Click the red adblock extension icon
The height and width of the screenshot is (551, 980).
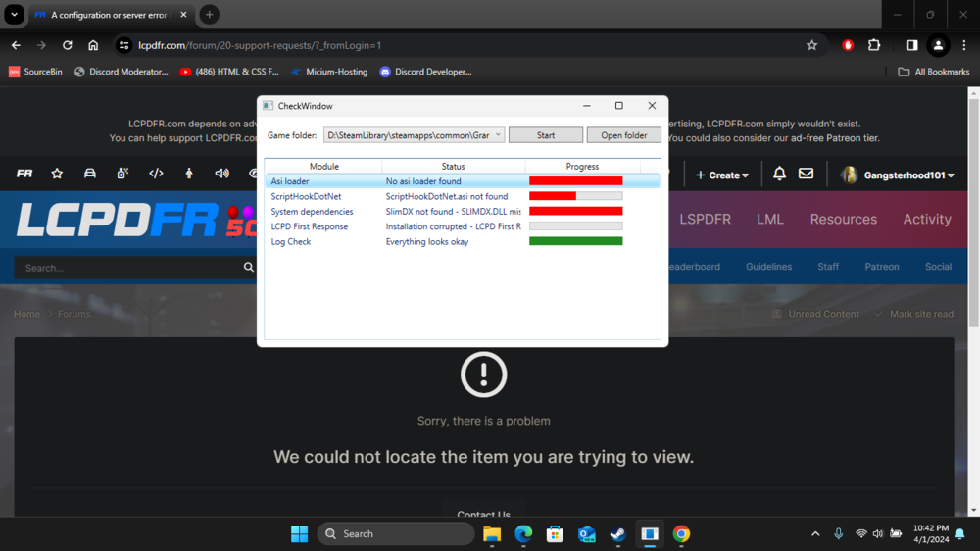848,45
